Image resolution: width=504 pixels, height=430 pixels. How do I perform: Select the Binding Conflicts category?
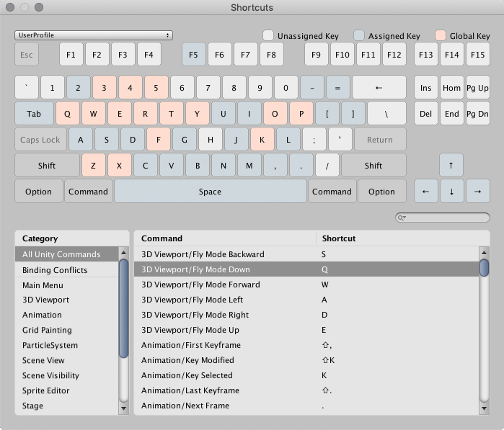pos(66,270)
